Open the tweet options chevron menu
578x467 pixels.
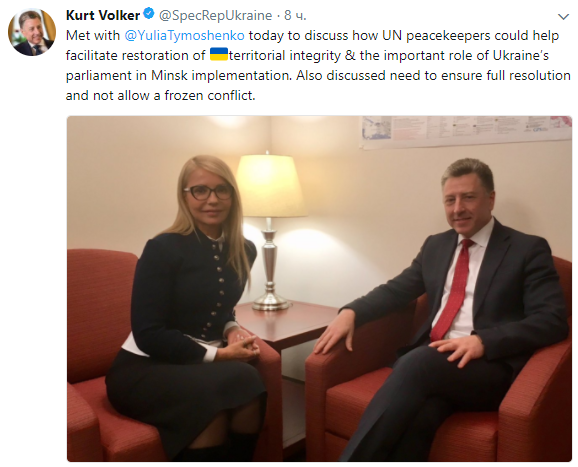(563, 17)
